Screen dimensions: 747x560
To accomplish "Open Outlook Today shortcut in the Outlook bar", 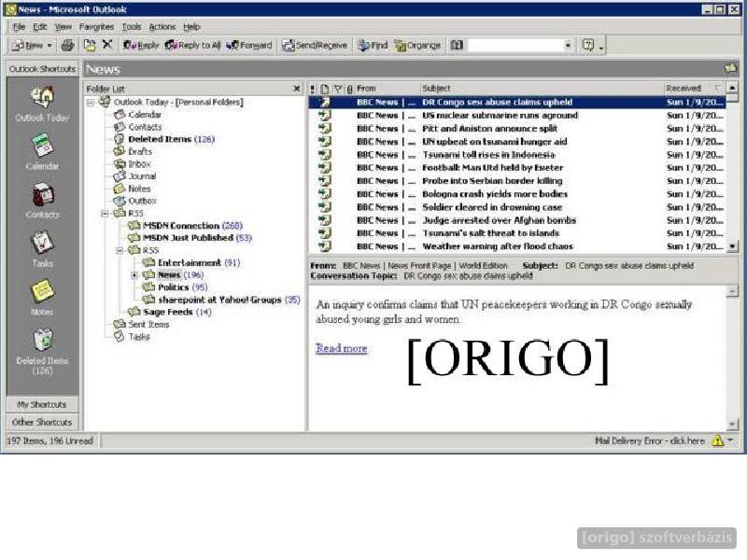I will pyautogui.click(x=43, y=104).
